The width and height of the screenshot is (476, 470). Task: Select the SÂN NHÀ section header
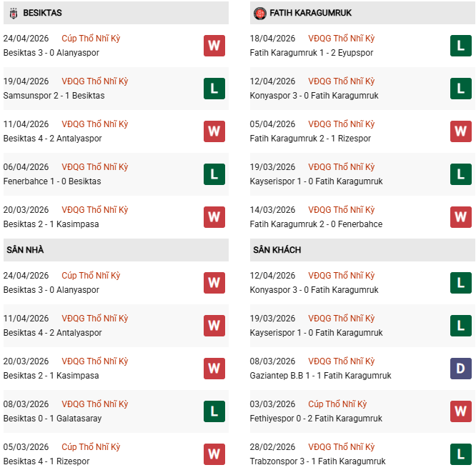tap(26, 250)
